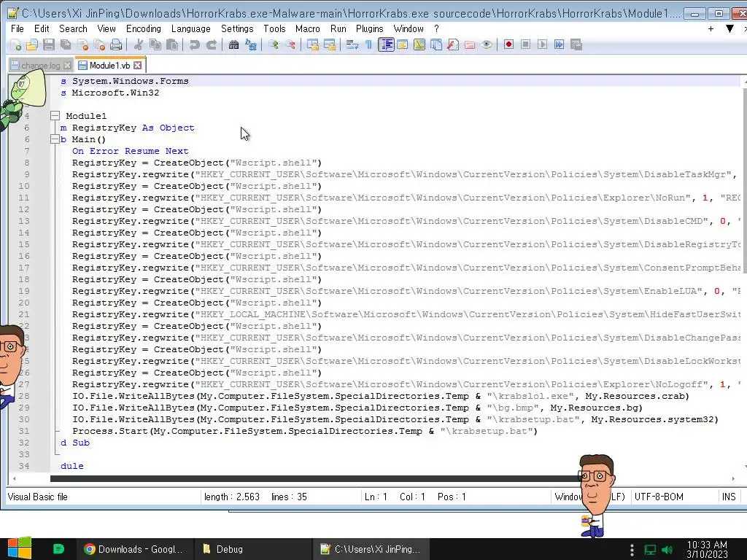Close the Module1.vb tab

pyautogui.click(x=138, y=65)
